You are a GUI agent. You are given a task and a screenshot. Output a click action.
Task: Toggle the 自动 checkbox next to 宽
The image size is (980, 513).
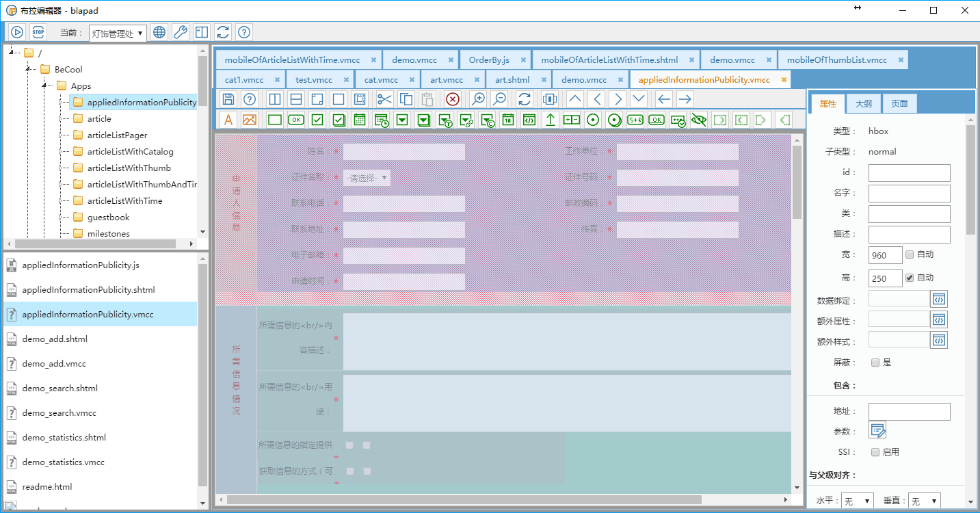click(x=910, y=254)
